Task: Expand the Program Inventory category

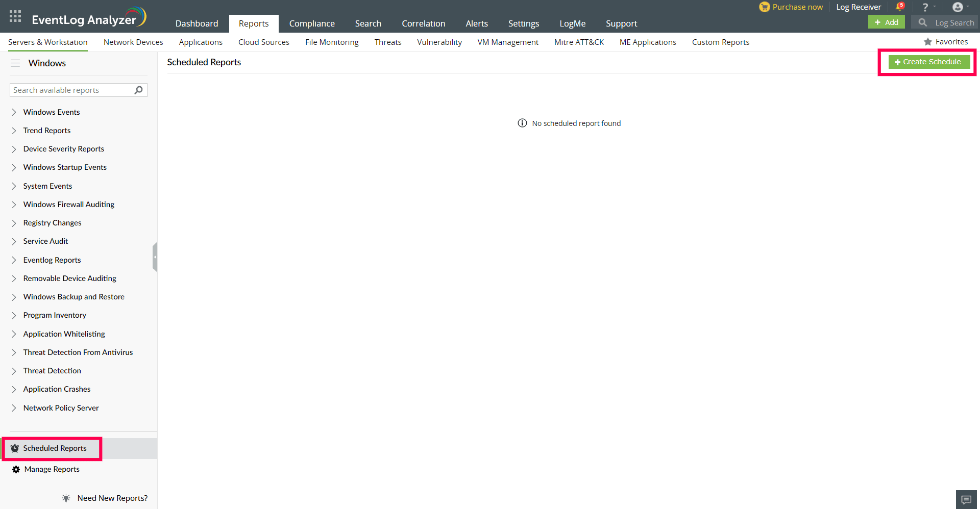Action: (14, 315)
